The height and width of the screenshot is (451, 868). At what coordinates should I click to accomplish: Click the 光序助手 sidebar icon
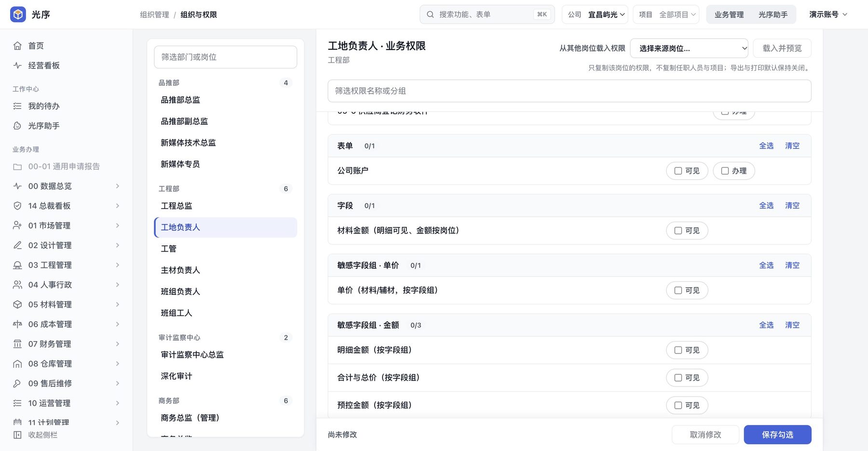point(17,126)
